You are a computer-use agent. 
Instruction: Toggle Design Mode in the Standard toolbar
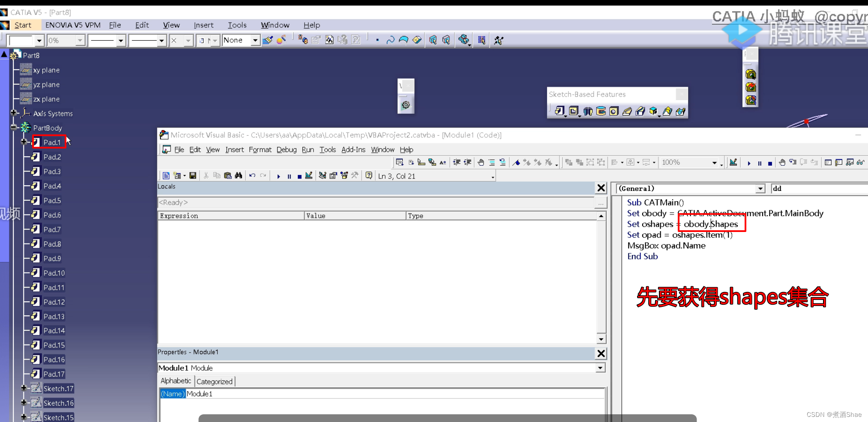point(308,175)
